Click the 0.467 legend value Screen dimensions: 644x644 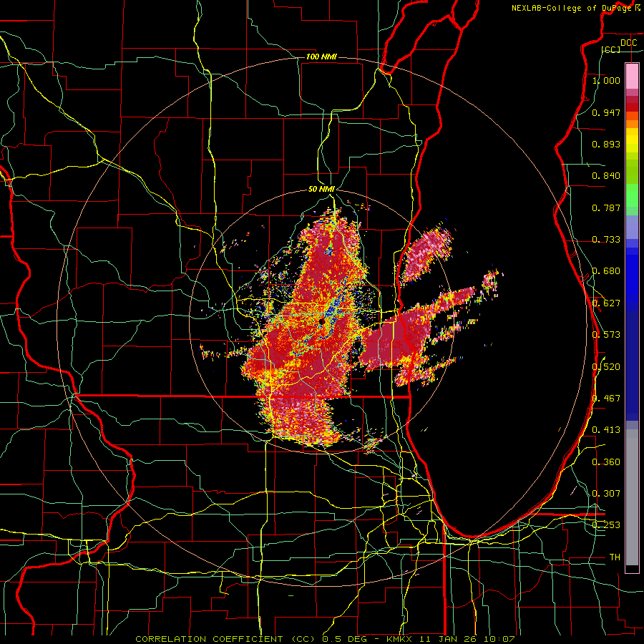coord(606,399)
